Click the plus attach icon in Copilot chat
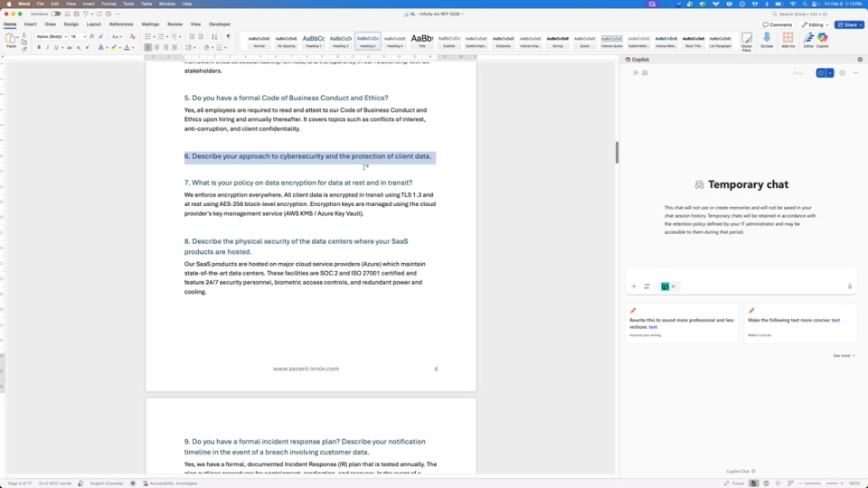Image resolution: width=868 pixels, height=488 pixels. tap(634, 286)
